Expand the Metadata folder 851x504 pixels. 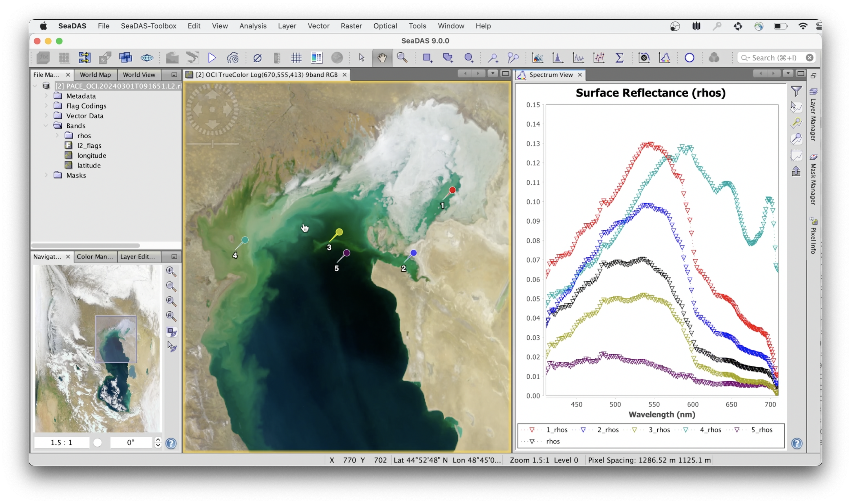click(46, 96)
